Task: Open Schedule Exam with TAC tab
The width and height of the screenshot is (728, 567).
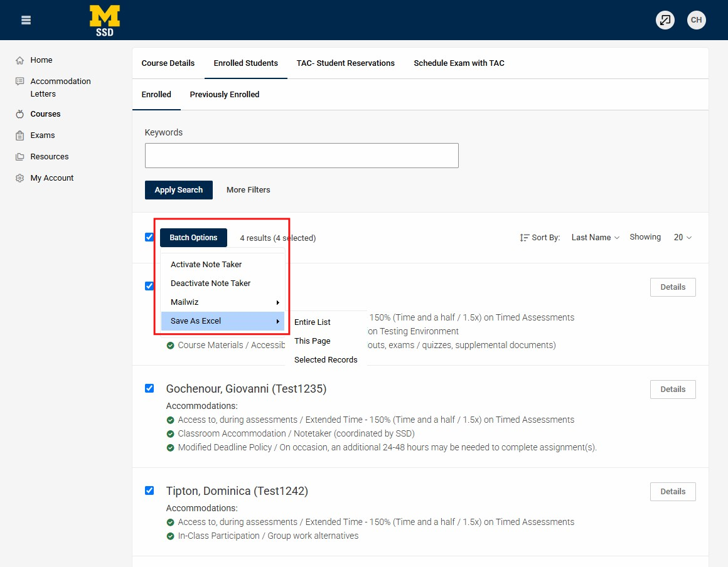Action: click(459, 63)
